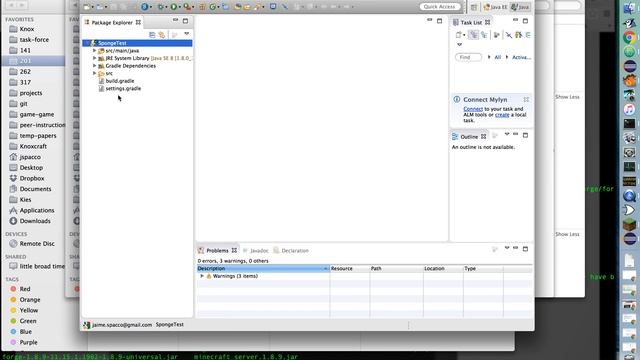
Task: Click the Minecraft block icon in Dock
Action: (x=629, y=224)
